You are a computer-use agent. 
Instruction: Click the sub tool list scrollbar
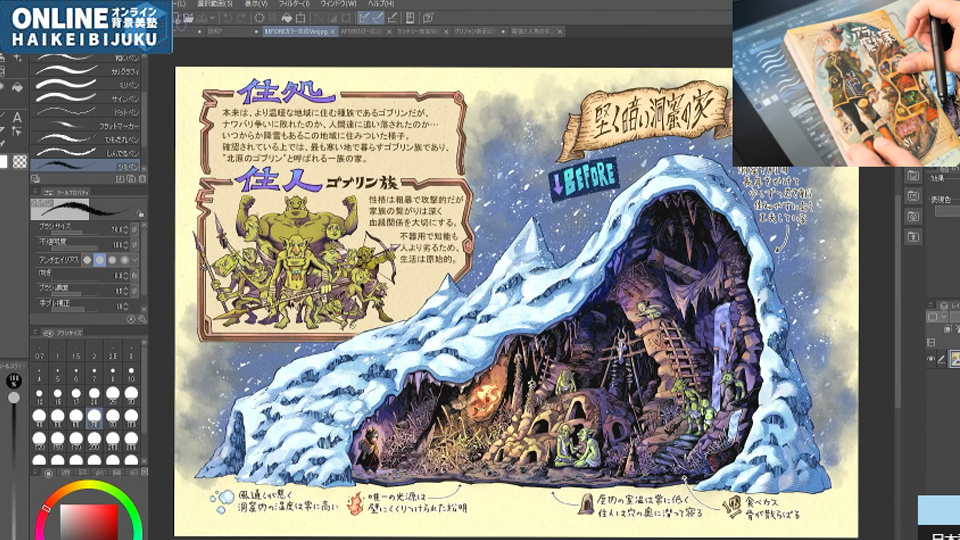(144, 119)
